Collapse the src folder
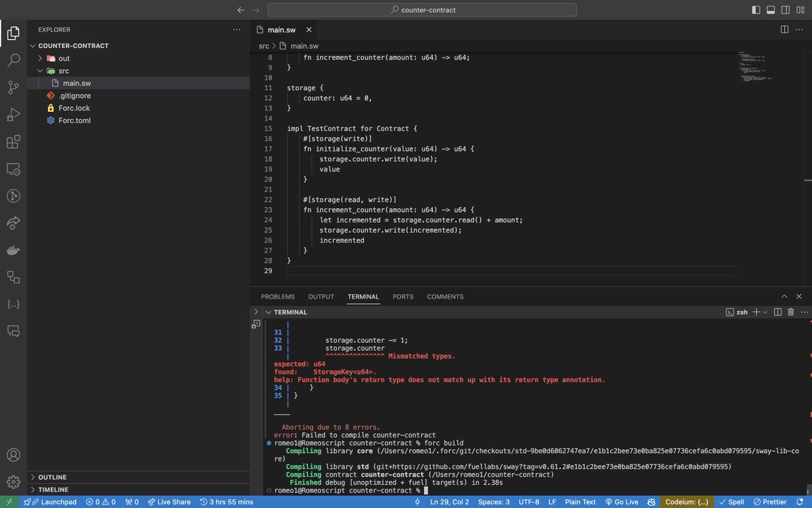This screenshot has height=508, width=812. pos(41,70)
